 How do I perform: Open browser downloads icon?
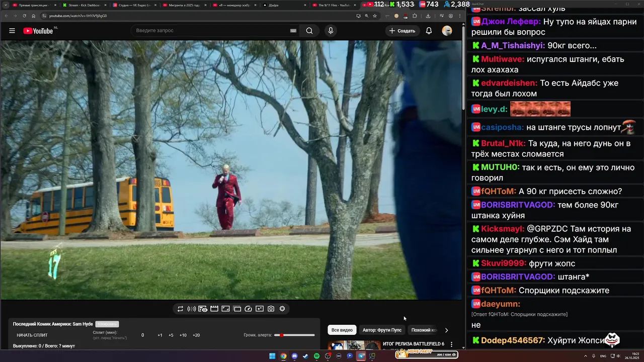tap(428, 16)
